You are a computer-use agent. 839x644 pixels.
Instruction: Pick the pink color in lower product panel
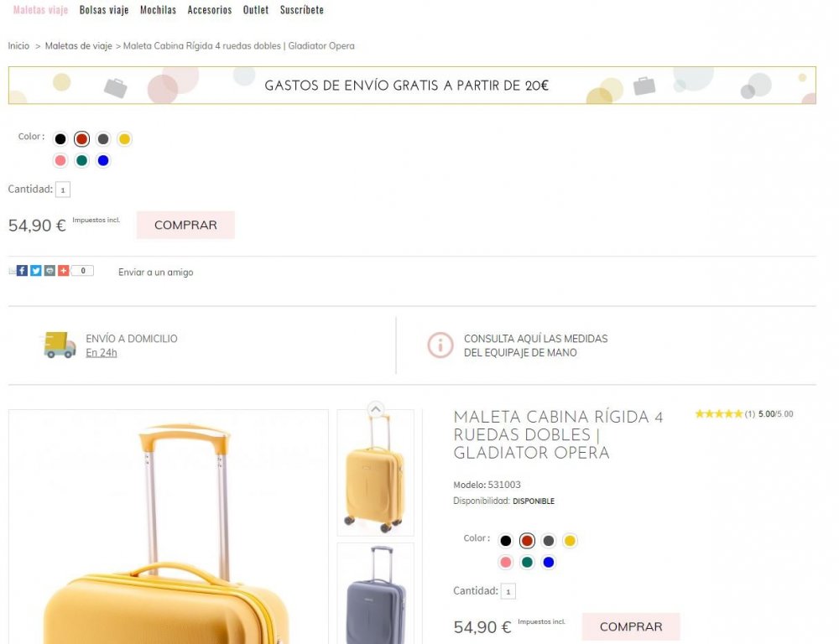click(505, 563)
